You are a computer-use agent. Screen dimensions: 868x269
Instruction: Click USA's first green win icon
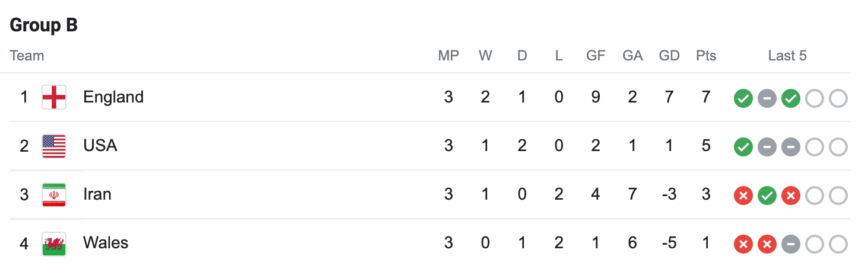coord(743,147)
